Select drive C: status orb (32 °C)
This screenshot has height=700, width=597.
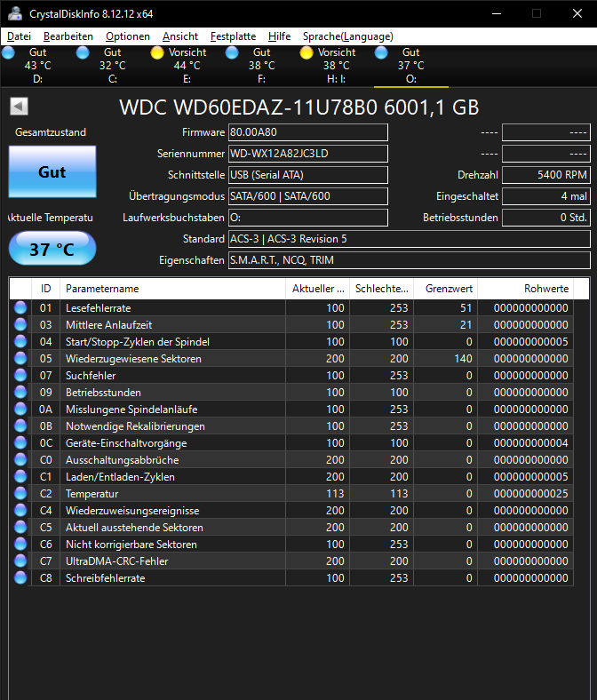point(83,52)
